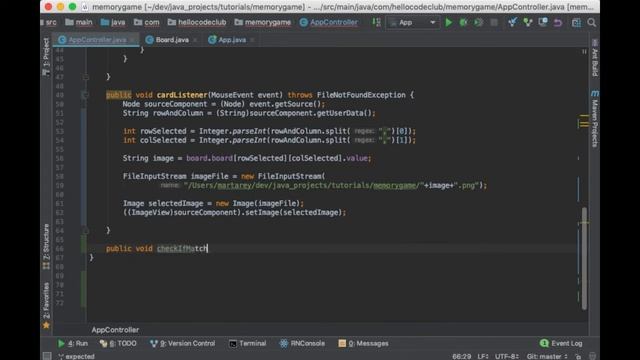Change the LF line separator setting
The width and height of the screenshot is (640, 360).
coord(483,356)
